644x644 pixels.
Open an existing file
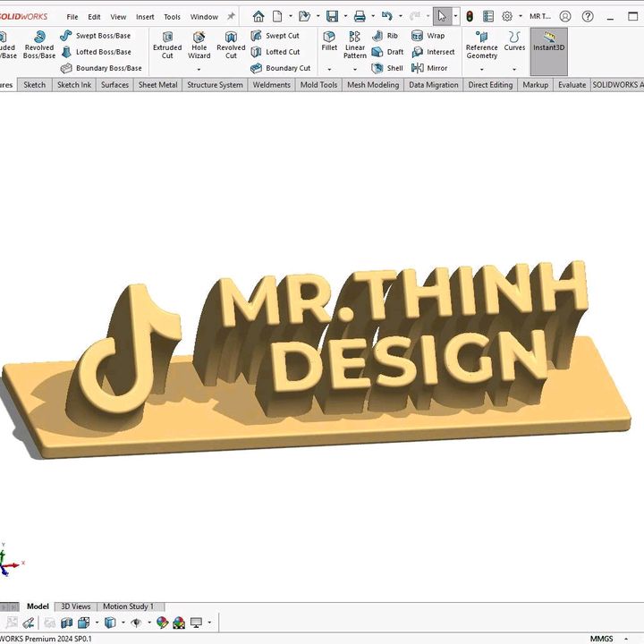tap(304, 16)
